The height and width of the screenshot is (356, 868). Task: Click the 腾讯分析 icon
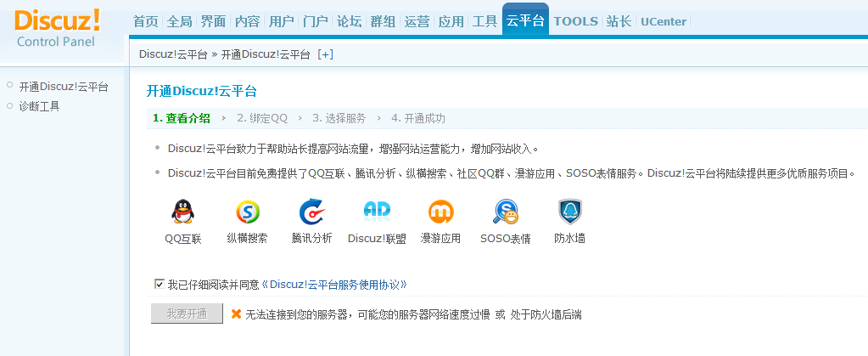312,212
